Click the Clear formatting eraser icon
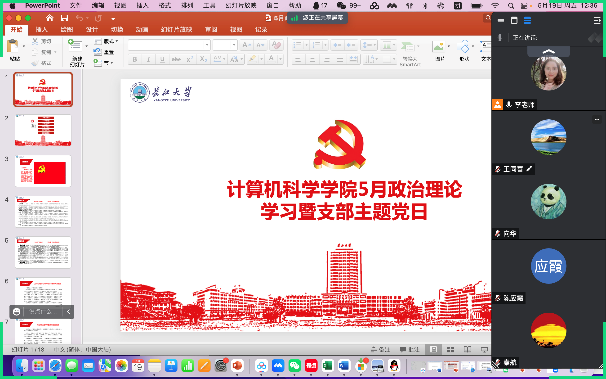 (x=276, y=45)
